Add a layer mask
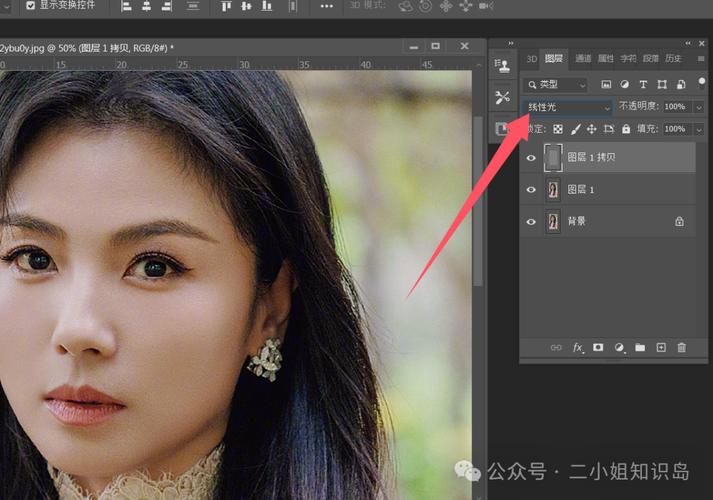This screenshot has height=500, width=713. click(598, 348)
